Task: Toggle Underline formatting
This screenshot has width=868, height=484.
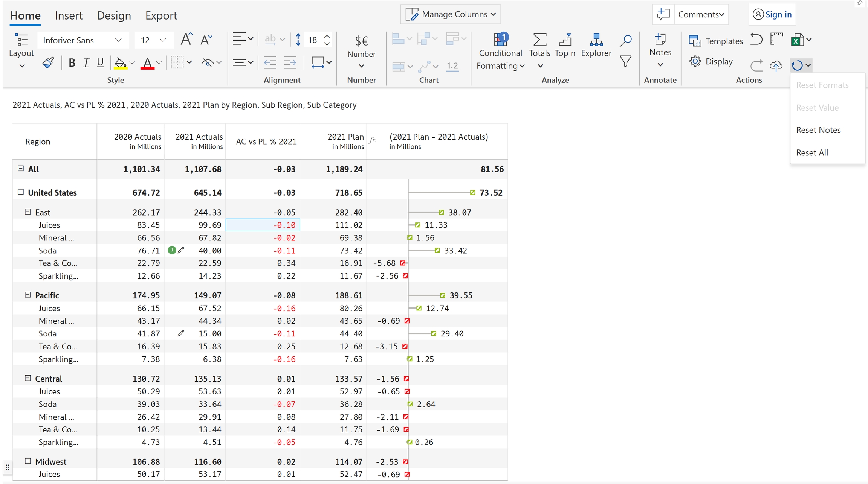Action: pyautogui.click(x=100, y=63)
